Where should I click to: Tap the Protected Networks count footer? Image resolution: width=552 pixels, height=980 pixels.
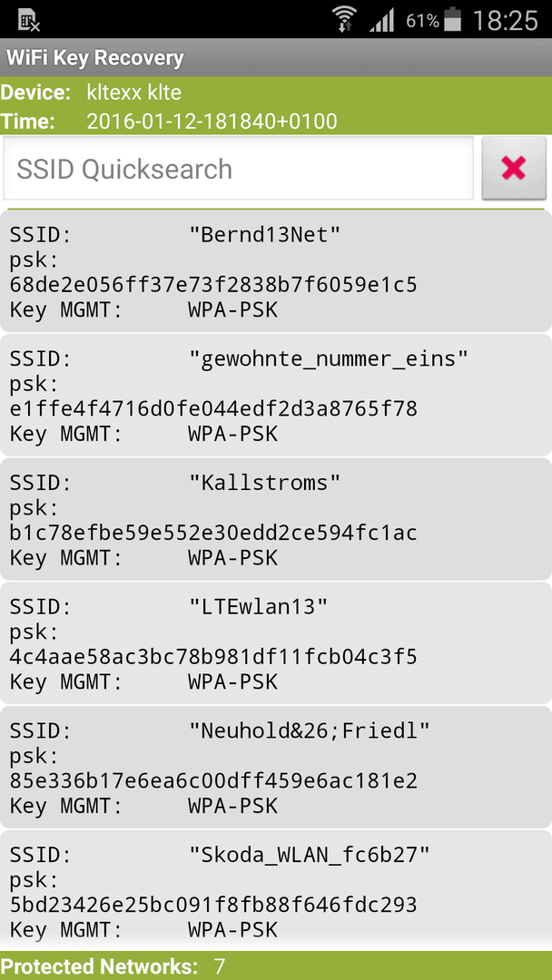(x=113, y=965)
